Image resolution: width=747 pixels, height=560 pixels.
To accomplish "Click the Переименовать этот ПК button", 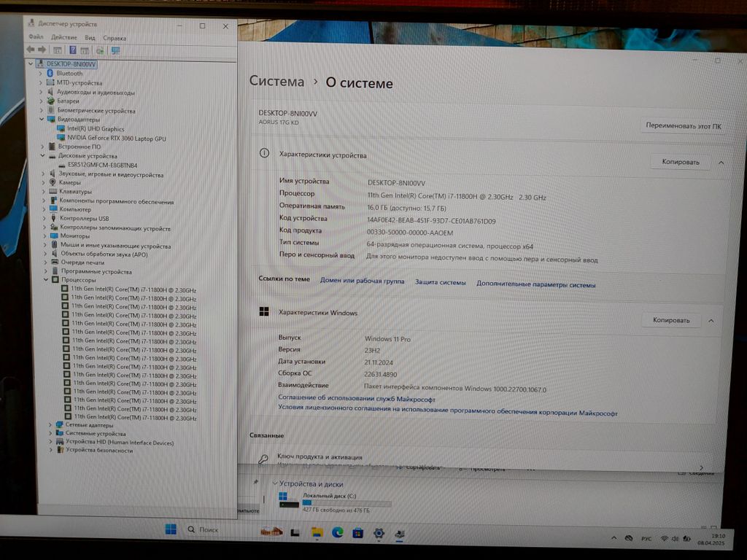I will coord(683,125).
